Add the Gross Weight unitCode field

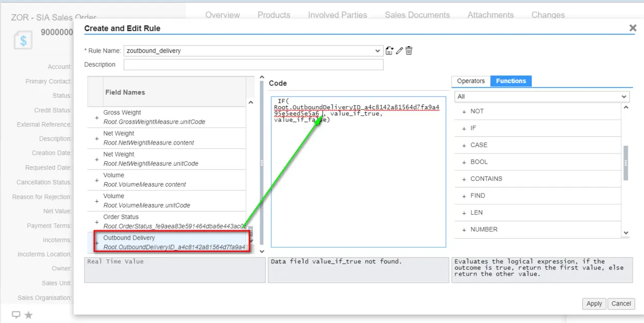pyautogui.click(x=97, y=118)
